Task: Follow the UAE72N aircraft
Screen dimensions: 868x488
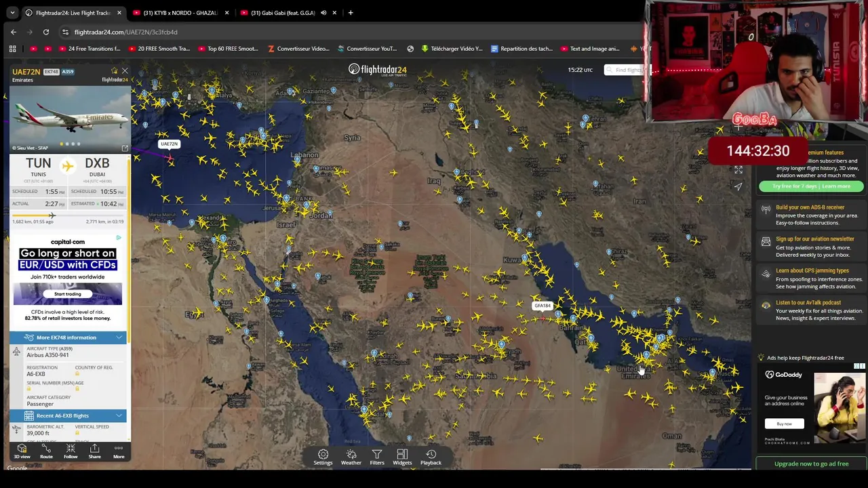Action: (x=71, y=451)
